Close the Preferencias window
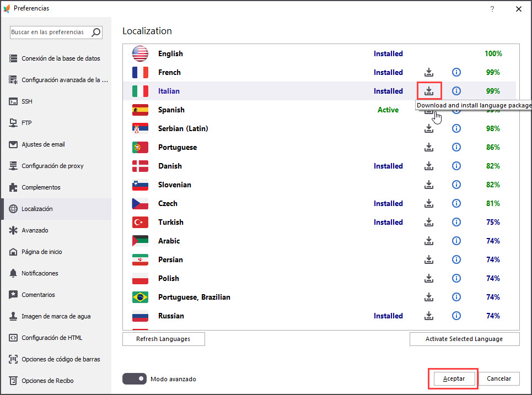Screen dimensions: 532x395 pos(518,9)
